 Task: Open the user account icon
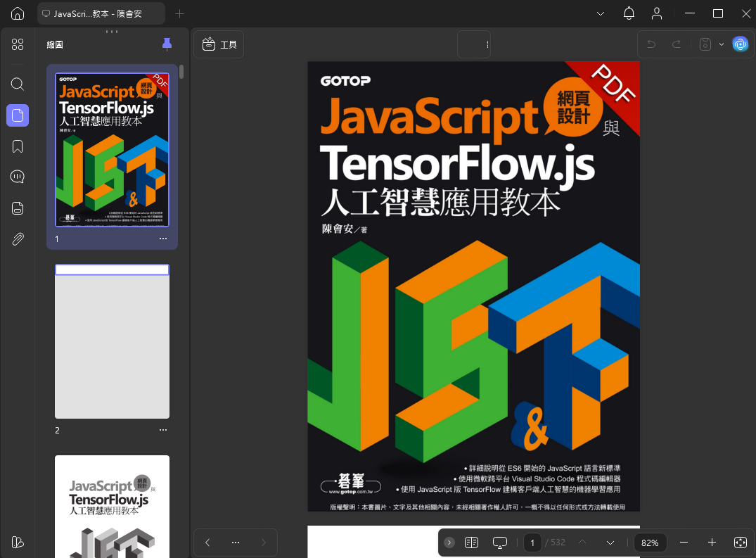[x=657, y=13]
